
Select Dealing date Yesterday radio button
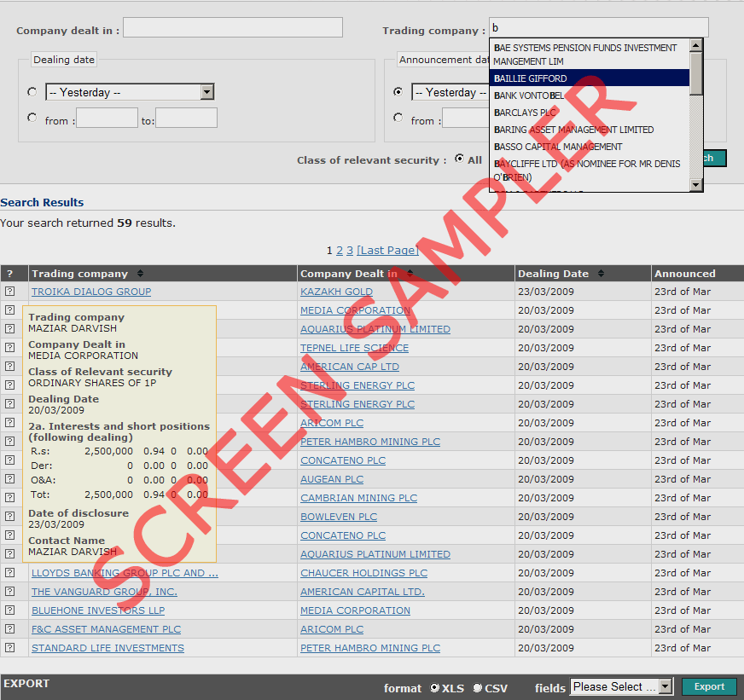point(32,91)
